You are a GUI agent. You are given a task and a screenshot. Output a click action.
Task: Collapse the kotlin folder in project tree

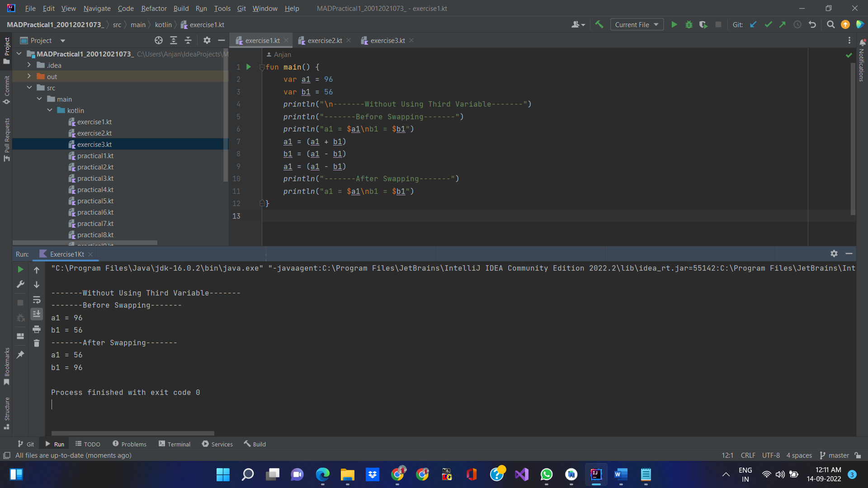[x=50, y=110]
